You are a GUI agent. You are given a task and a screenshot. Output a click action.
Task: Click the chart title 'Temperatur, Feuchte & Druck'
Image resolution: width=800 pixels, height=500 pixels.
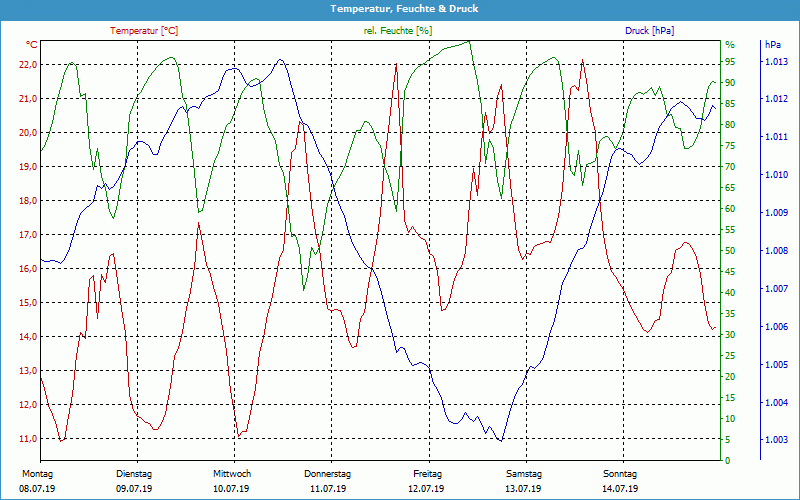coord(404,9)
